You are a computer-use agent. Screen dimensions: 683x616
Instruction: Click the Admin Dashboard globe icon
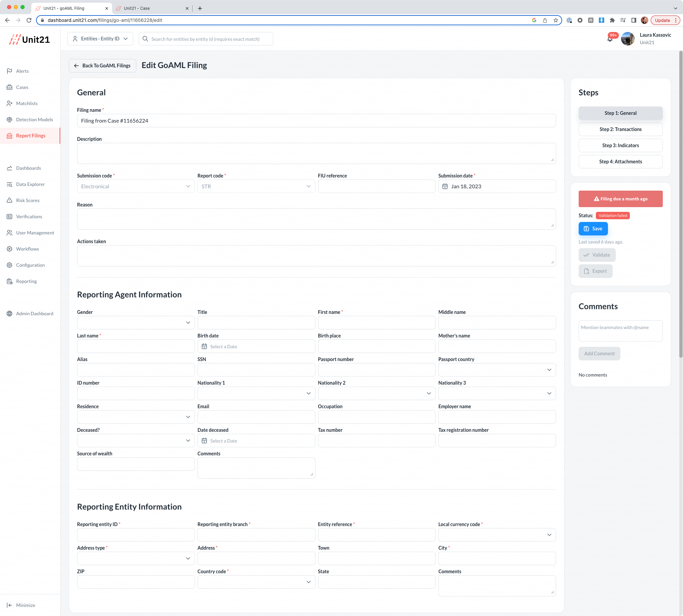pos(9,314)
